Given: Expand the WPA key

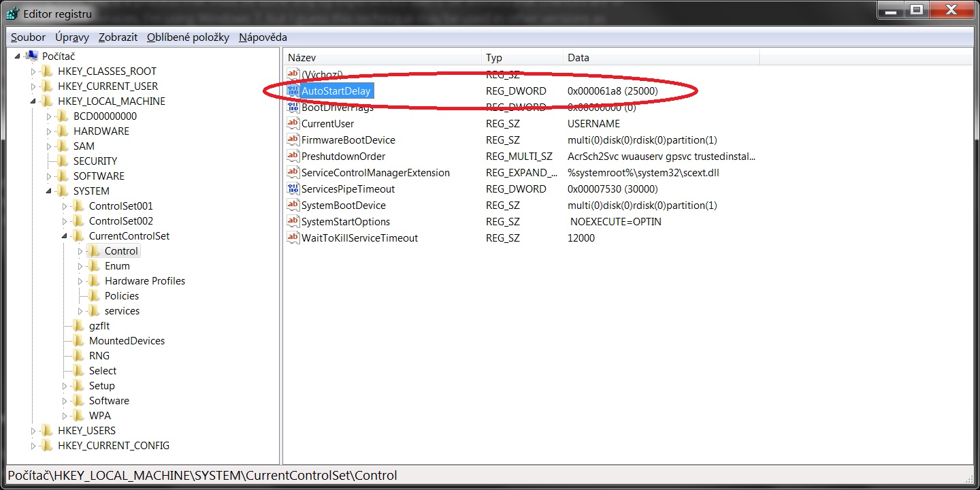Looking at the screenshot, I should pyautogui.click(x=65, y=416).
